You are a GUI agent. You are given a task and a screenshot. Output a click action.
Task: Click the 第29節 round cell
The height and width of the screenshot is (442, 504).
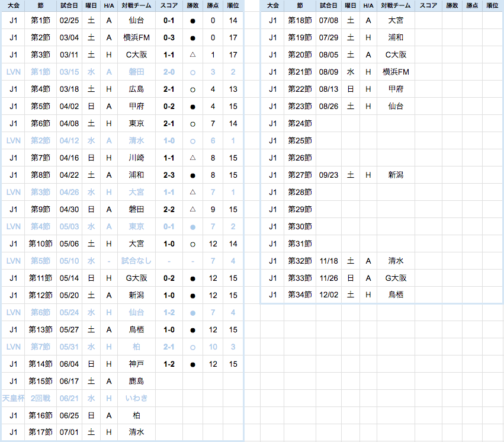pyautogui.click(x=300, y=210)
